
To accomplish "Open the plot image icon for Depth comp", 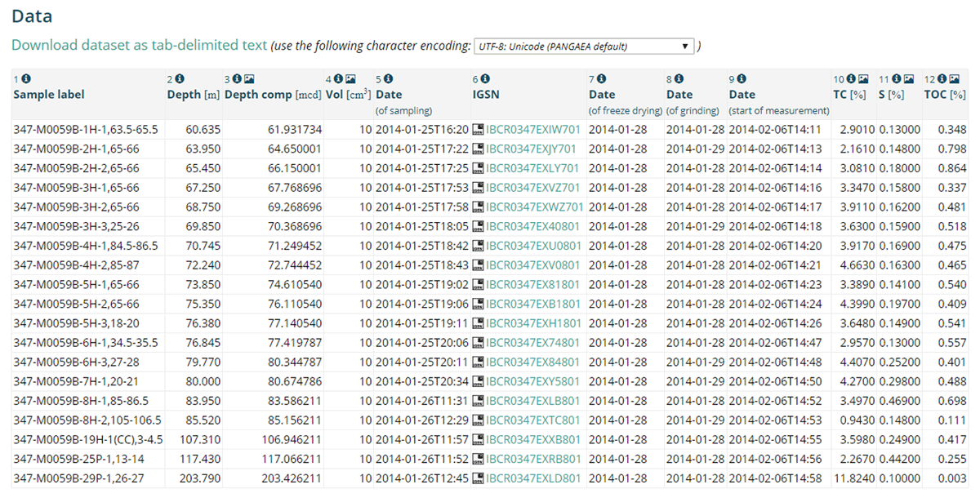I will tap(250, 79).
